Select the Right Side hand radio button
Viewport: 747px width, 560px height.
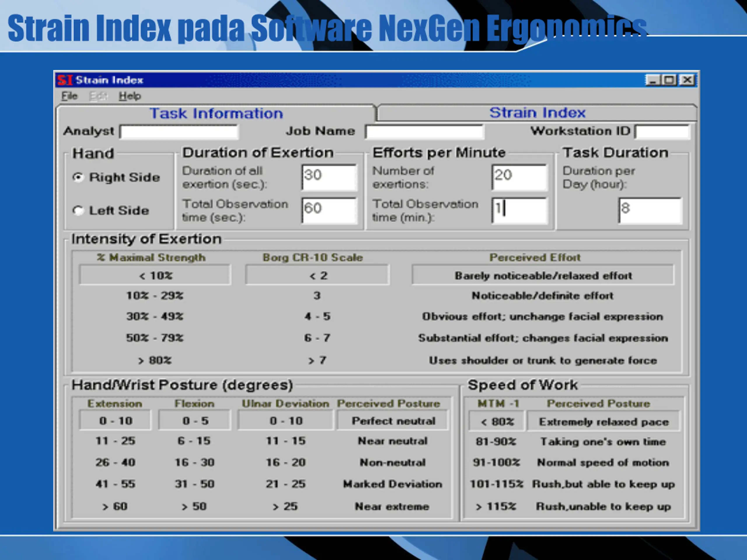[x=78, y=177]
